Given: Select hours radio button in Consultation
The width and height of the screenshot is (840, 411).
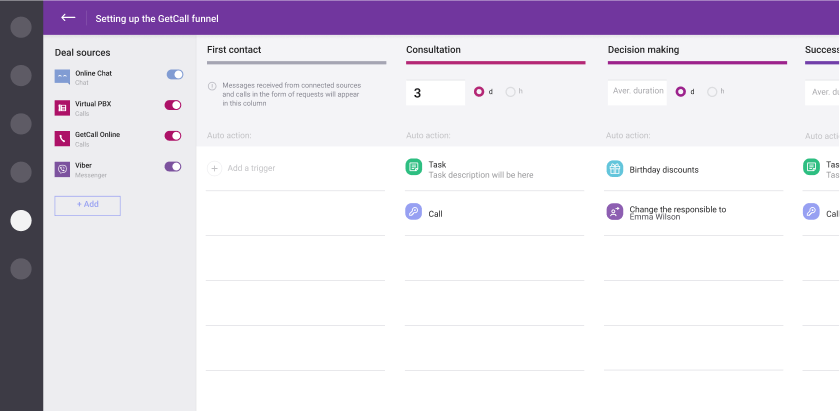Looking at the screenshot, I should (x=511, y=92).
